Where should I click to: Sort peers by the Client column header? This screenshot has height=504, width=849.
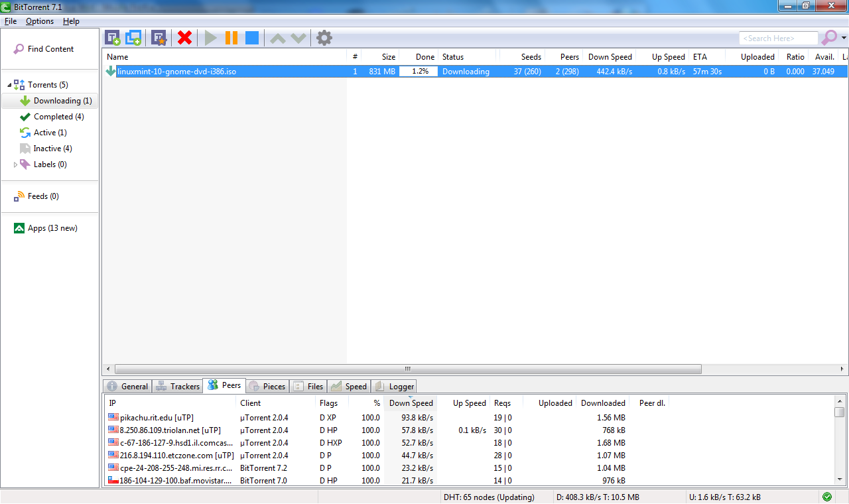[x=276, y=403]
